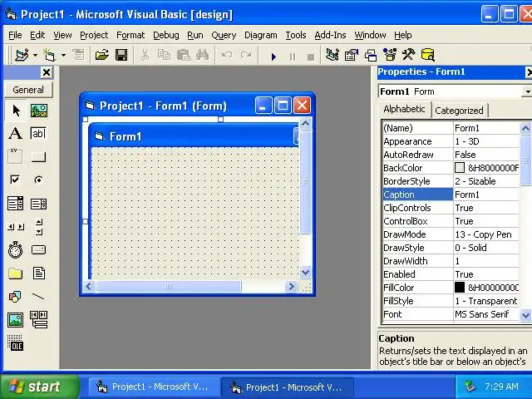This screenshot has height=399, width=532.
Task: Open the Form Layout Window icon
Action: pyautogui.click(x=371, y=55)
